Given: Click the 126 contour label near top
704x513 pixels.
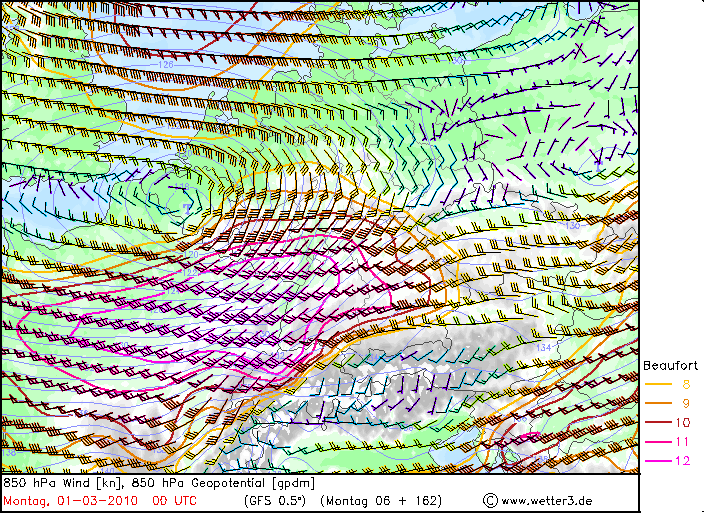Looking at the screenshot, I should (x=166, y=65).
